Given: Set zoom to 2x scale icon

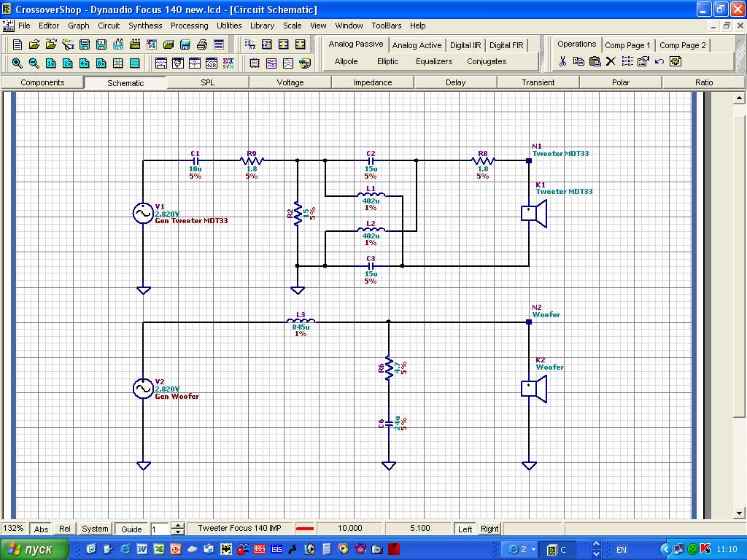Looking at the screenshot, I should [68, 63].
